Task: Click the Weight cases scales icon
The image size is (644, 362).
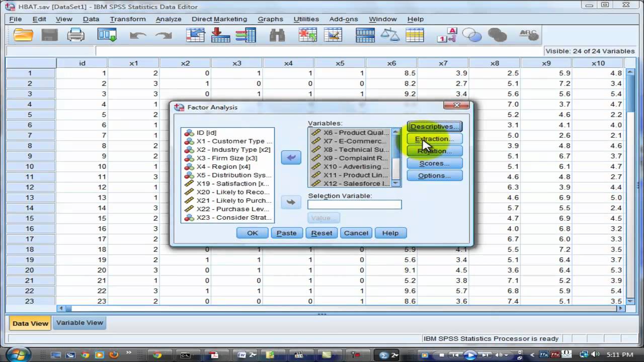Action: [390, 35]
